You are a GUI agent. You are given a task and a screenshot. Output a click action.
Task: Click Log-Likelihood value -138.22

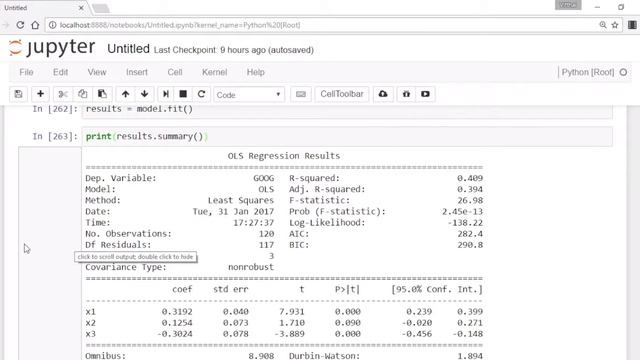pyautogui.click(x=465, y=223)
